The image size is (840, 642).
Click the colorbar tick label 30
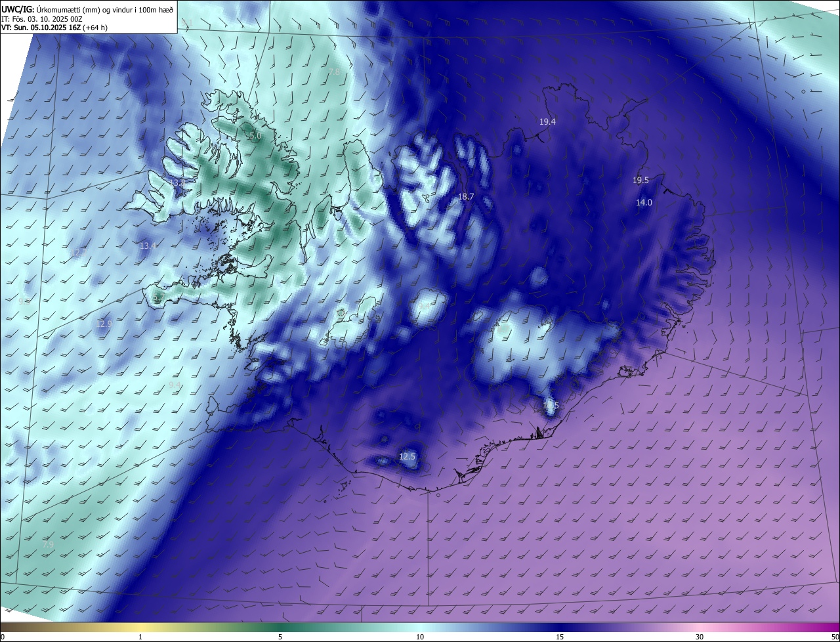[x=700, y=637]
